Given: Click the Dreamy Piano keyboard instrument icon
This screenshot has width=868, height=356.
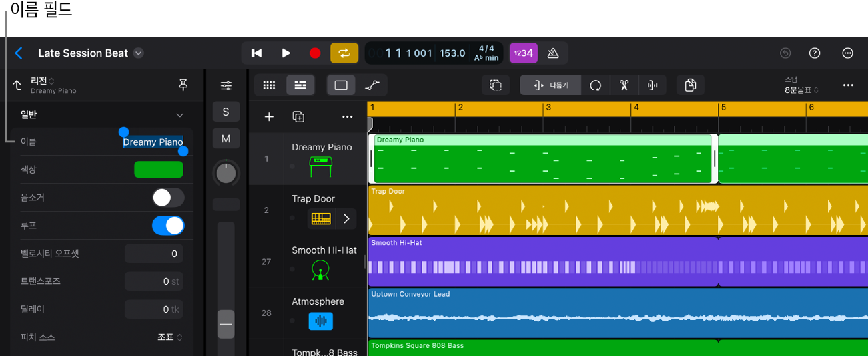Looking at the screenshot, I should point(320,166).
